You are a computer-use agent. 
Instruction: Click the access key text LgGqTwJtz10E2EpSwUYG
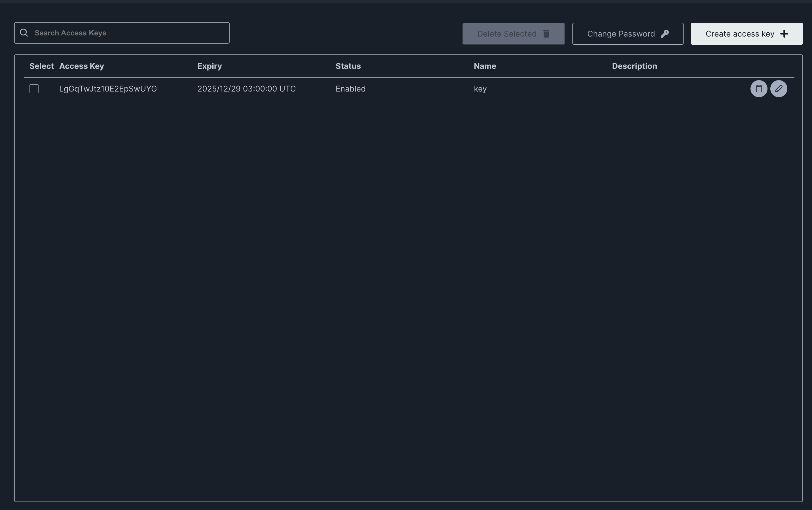coord(108,89)
